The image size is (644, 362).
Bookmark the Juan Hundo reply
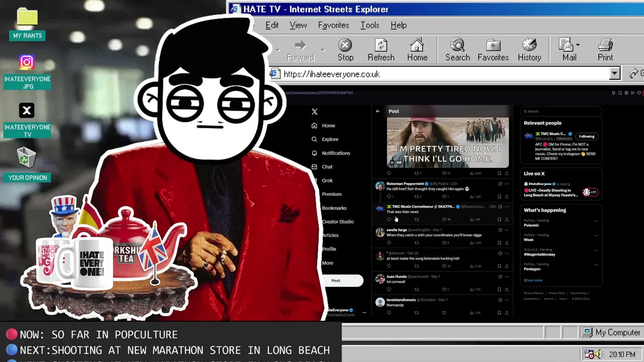[x=499, y=289]
